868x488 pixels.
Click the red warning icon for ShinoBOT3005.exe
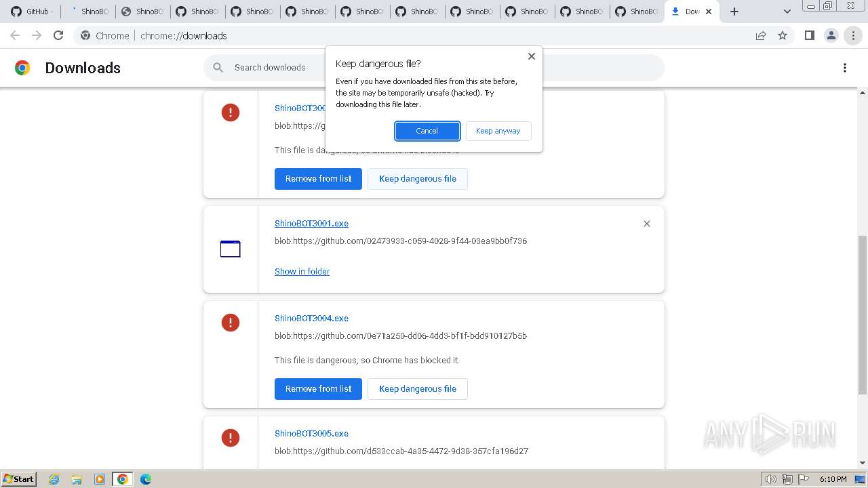click(231, 438)
